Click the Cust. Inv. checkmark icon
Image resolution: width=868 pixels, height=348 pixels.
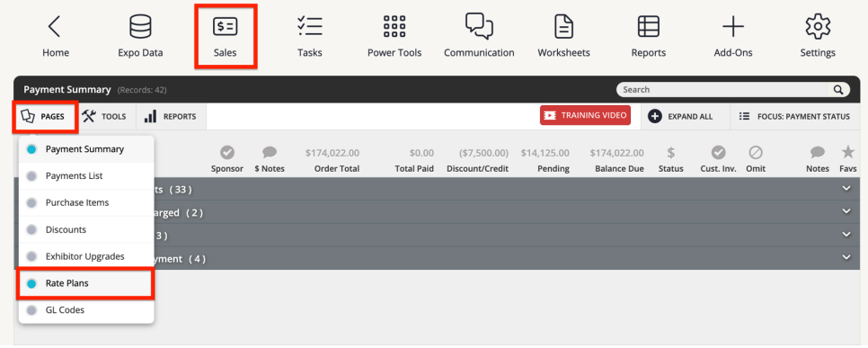[x=719, y=152]
